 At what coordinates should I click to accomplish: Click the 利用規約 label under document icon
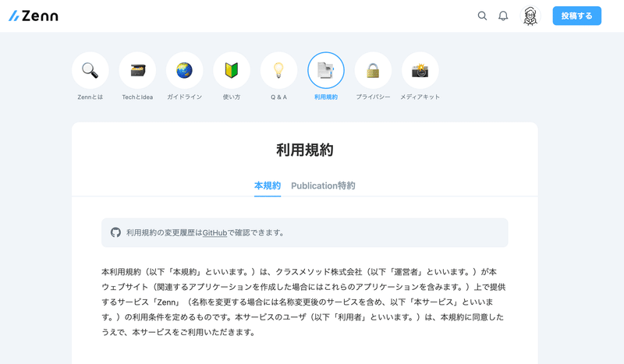(x=326, y=97)
